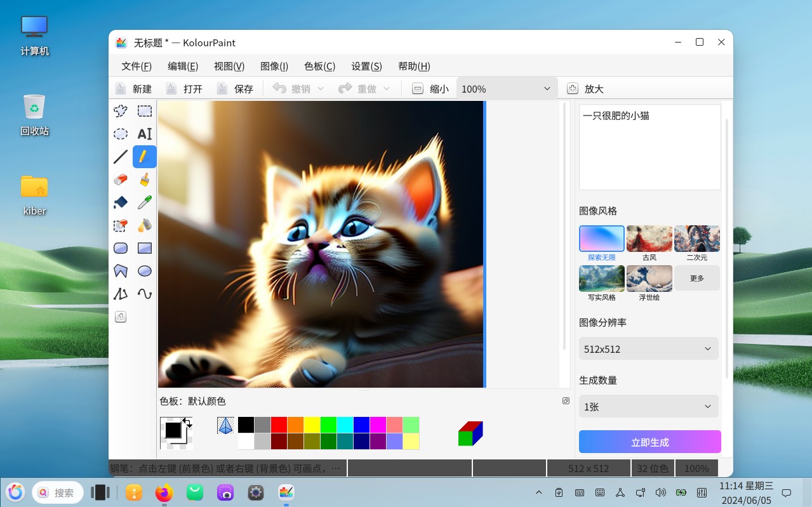Click the 重做 (Redo) toolbar button

357,89
